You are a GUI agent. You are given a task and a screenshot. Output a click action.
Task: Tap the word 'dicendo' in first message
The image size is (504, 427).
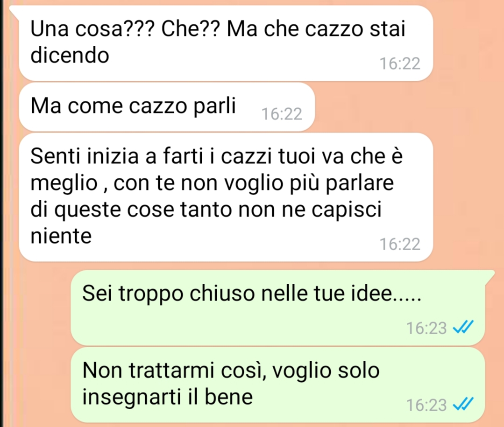click(70, 55)
